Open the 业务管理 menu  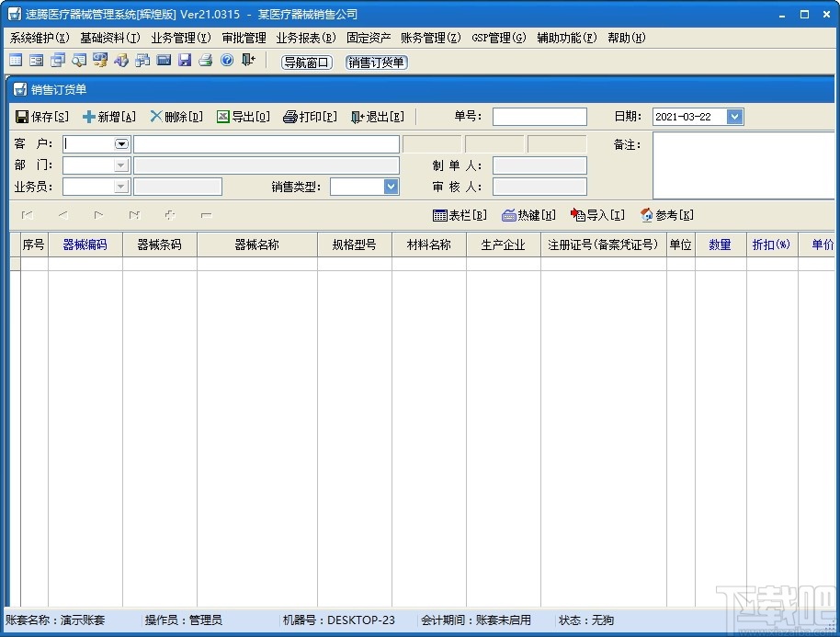coord(180,38)
